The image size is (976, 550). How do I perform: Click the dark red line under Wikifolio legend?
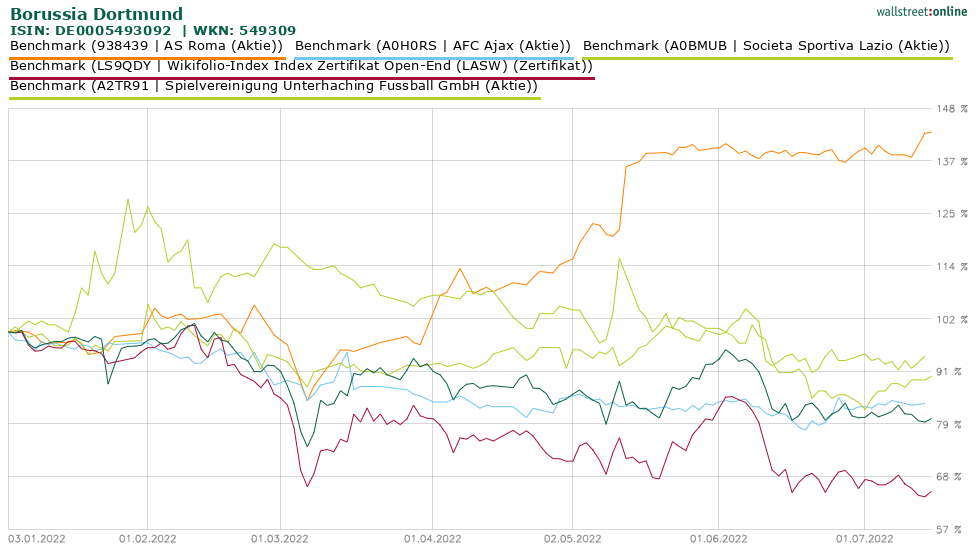point(301,77)
